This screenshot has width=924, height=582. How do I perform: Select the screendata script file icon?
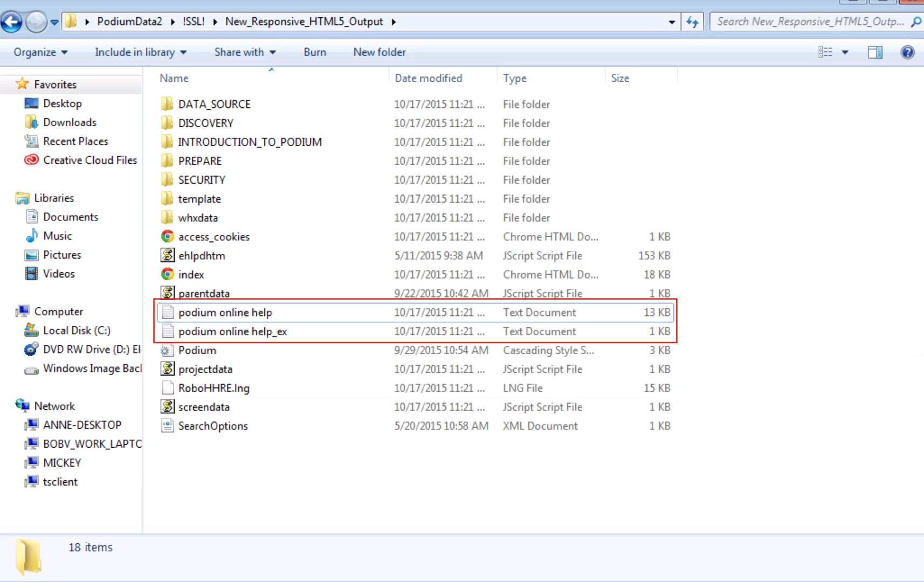168,407
